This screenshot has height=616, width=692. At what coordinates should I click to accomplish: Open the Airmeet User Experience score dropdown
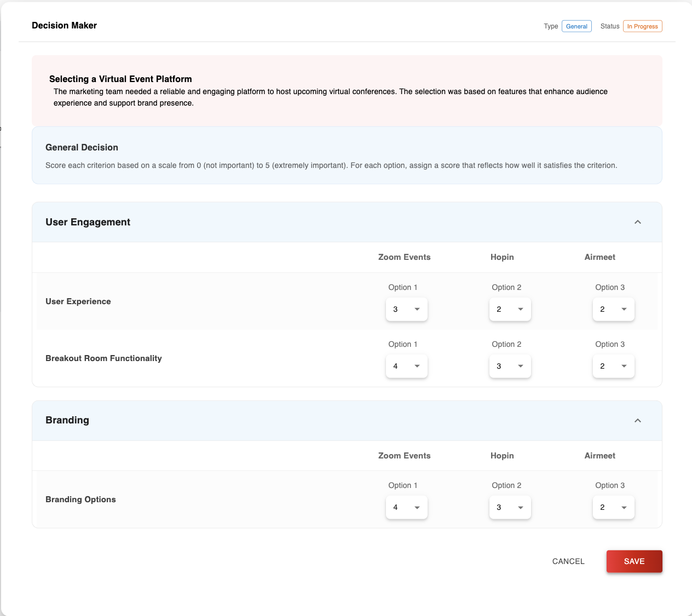pos(613,309)
